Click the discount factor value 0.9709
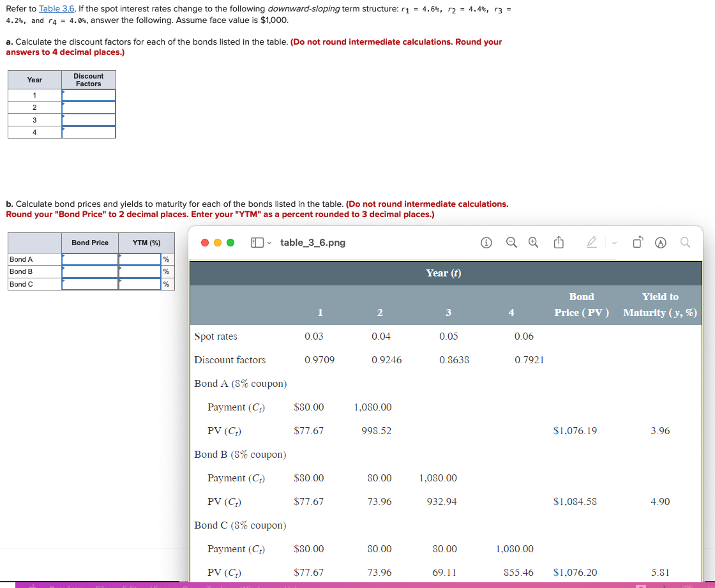 click(319, 359)
